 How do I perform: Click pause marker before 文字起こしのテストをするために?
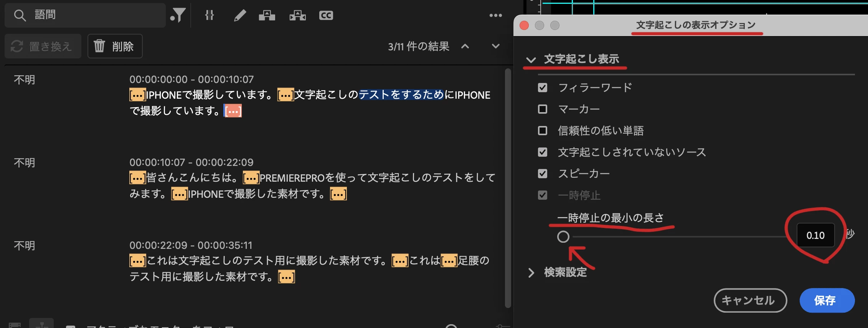tap(285, 95)
